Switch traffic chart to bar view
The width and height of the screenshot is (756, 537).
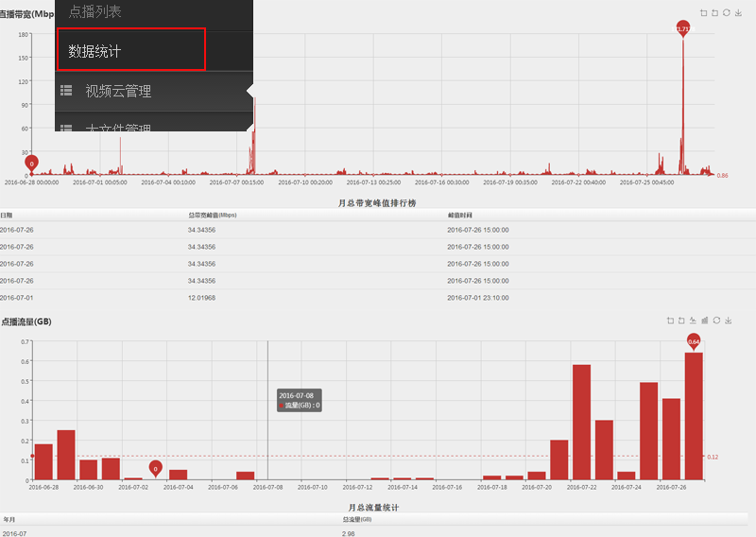[x=705, y=320]
